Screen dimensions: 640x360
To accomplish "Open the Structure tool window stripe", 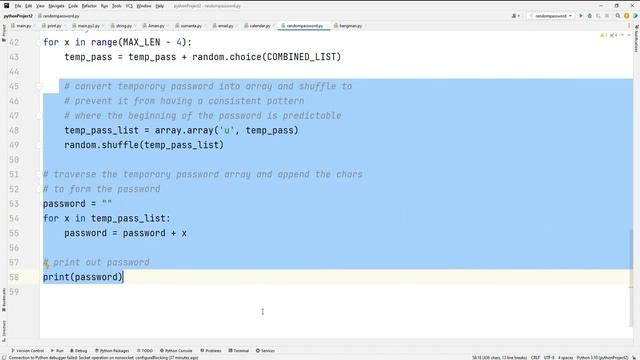I will [x=4, y=331].
